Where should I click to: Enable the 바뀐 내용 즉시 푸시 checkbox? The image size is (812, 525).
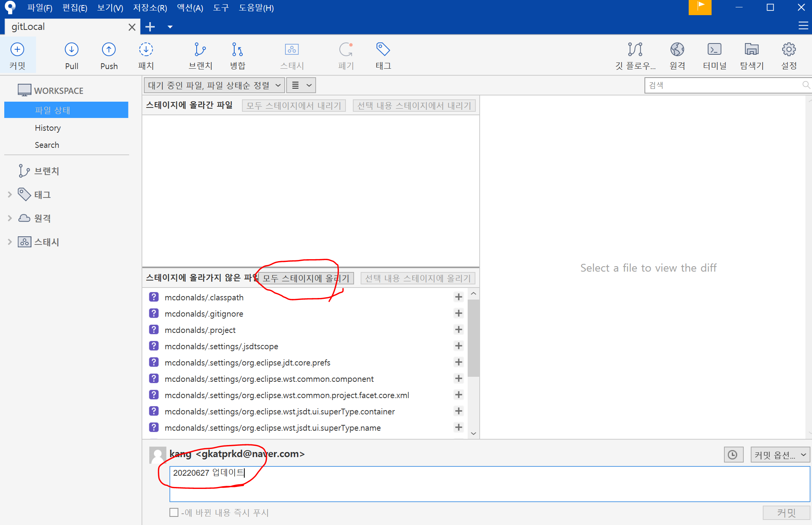tap(174, 513)
